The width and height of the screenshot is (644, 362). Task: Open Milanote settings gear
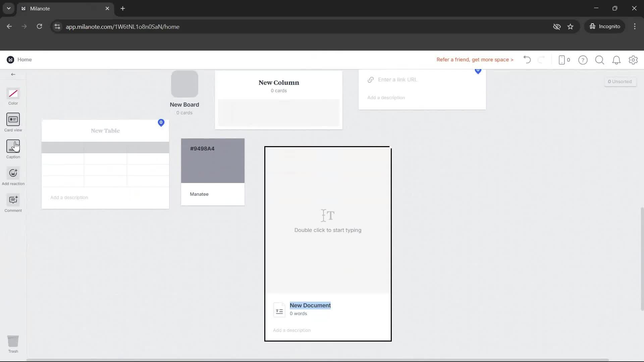tap(633, 60)
